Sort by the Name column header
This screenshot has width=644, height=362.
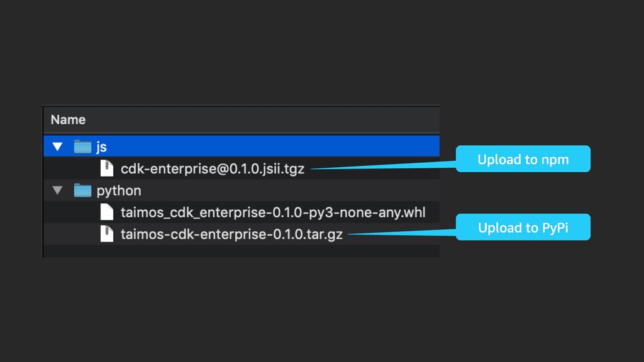(68, 120)
